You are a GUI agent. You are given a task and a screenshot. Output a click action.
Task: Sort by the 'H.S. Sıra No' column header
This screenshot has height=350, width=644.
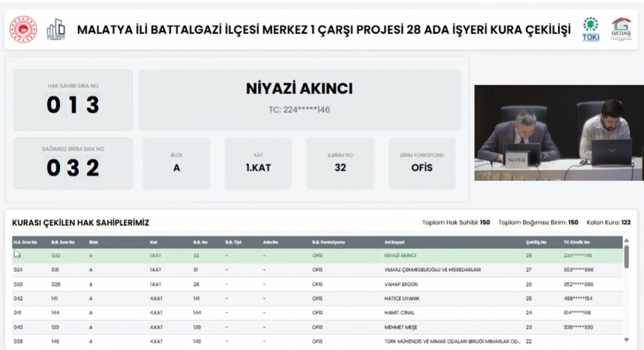[x=25, y=242]
